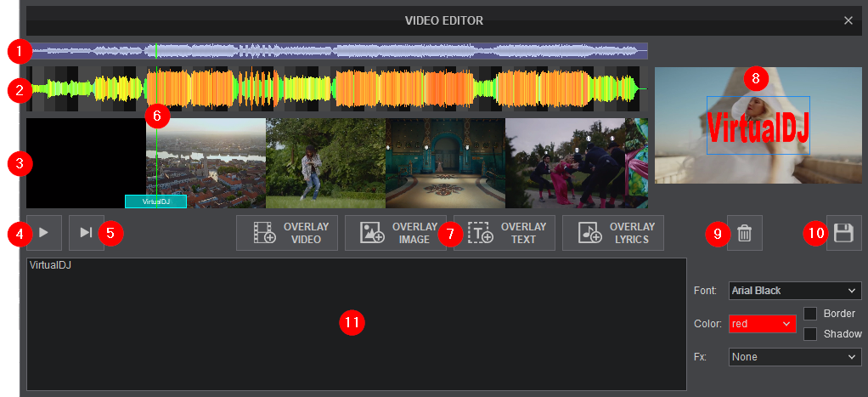The width and height of the screenshot is (868, 397).
Task: Enable the Shadow checkbox
Action: coord(810,334)
